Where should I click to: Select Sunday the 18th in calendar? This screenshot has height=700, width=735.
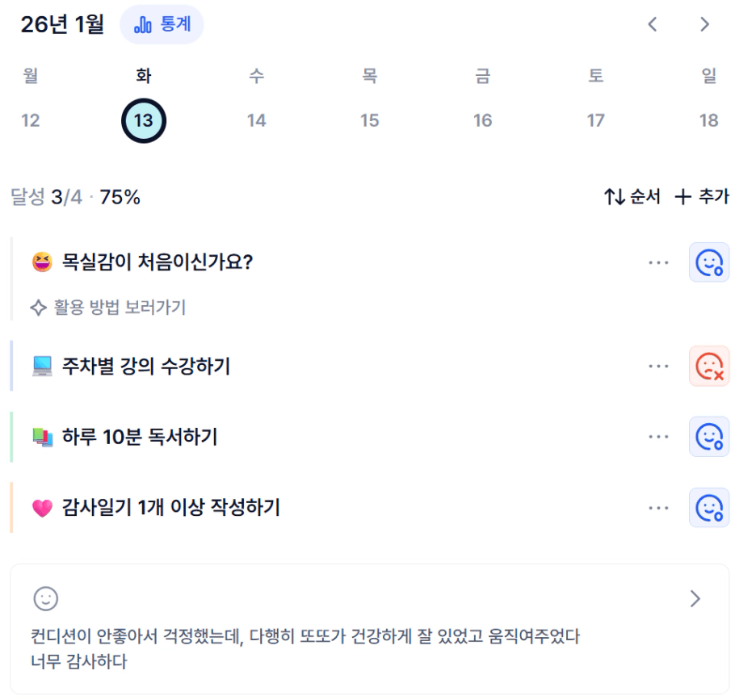[708, 120]
